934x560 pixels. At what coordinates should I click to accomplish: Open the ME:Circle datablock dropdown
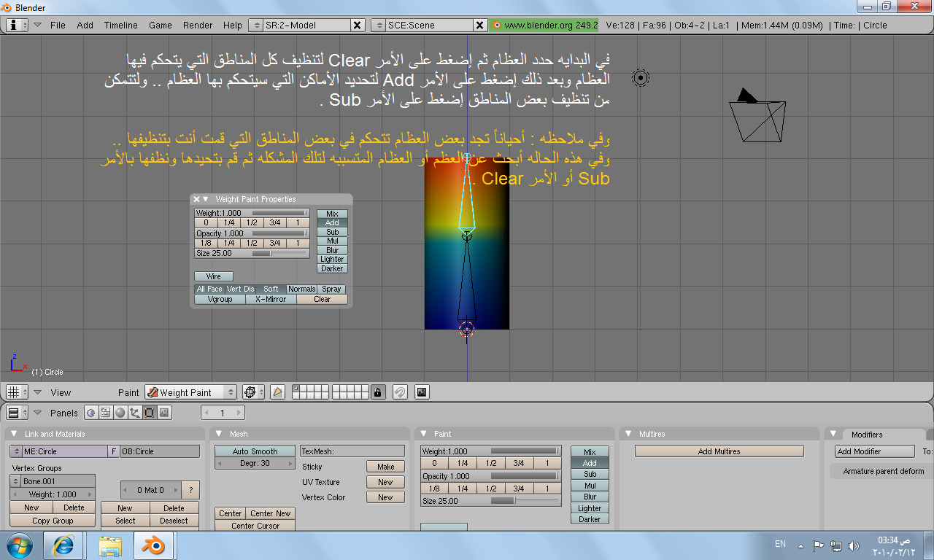tap(16, 451)
